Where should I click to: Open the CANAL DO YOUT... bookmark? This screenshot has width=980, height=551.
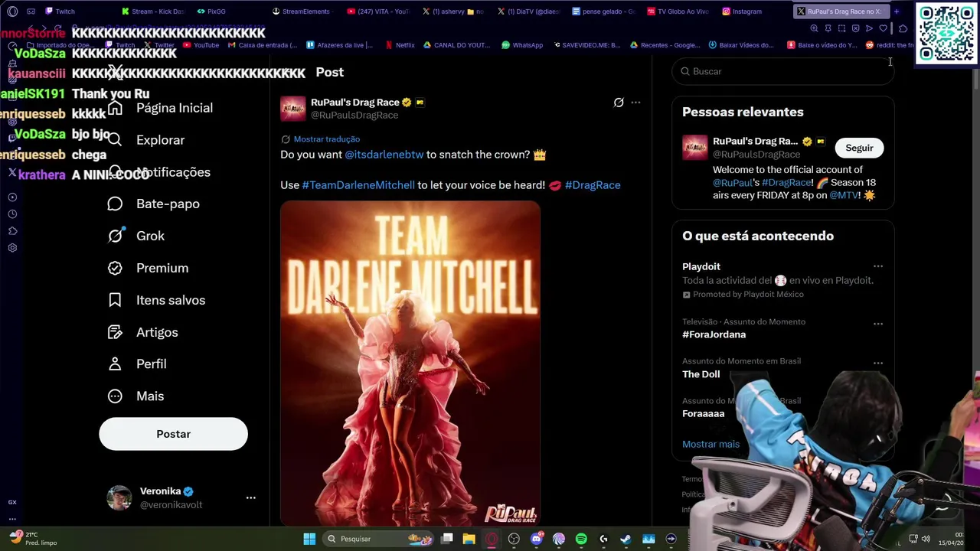pos(456,45)
